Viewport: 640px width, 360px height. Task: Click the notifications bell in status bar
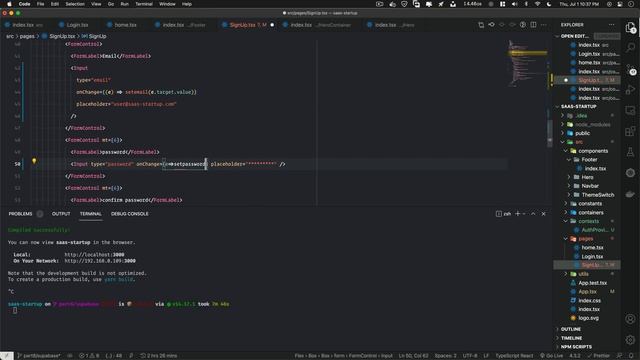[631, 356]
